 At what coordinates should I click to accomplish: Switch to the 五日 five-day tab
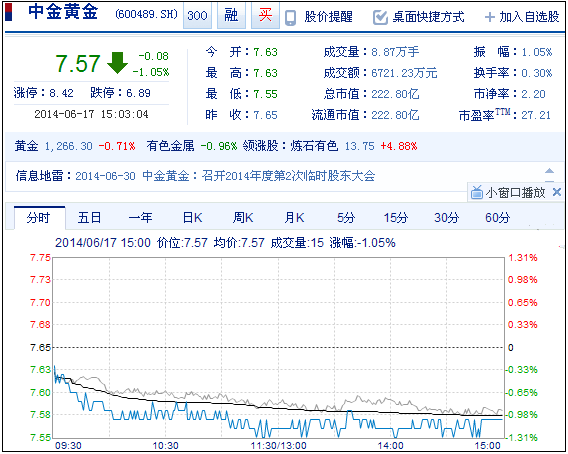(x=89, y=218)
